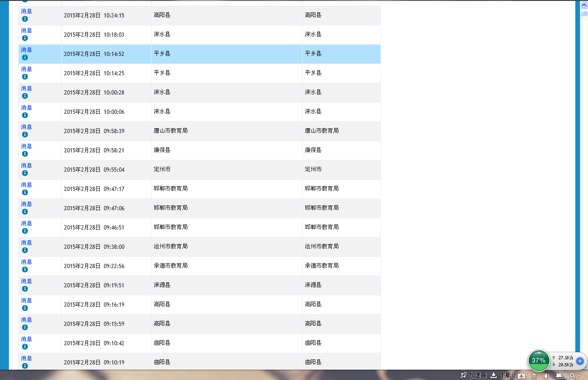Select the timestamp 2015年2月28日 09:47:17
Screen dimensions: 588x380
click(x=94, y=189)
